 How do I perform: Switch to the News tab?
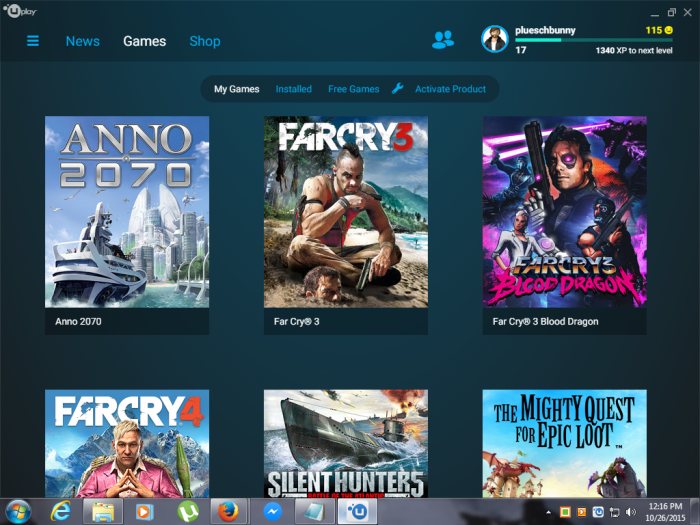click(x=83, y=41)
